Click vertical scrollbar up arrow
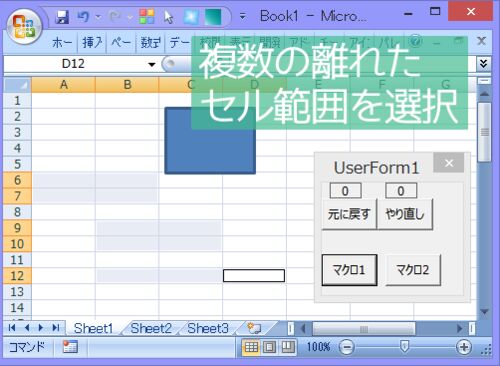The height and width of the screenshot is (366, 500). 485,94
